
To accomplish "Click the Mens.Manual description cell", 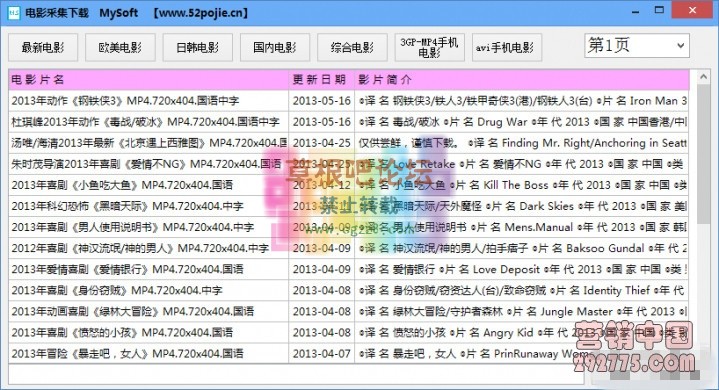I will click(x=522, y=227).
